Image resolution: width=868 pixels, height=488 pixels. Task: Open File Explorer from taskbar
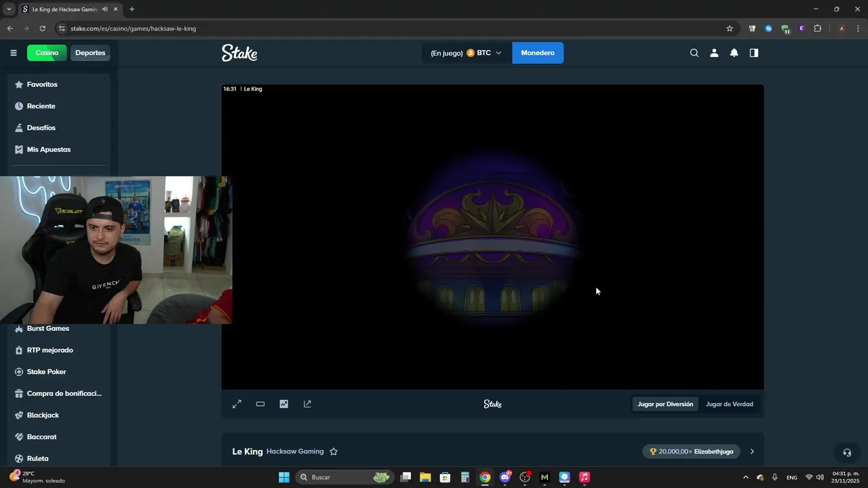pos(425,477)
